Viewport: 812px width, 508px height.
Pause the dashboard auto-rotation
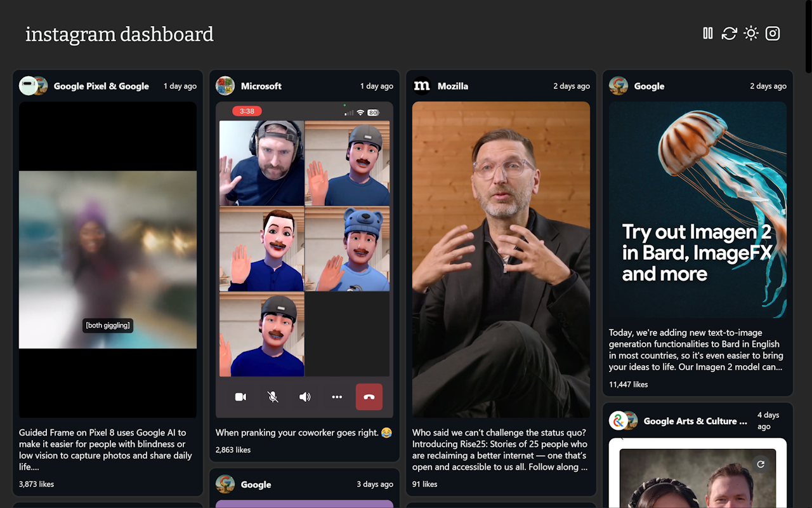(x=707, y=33)
